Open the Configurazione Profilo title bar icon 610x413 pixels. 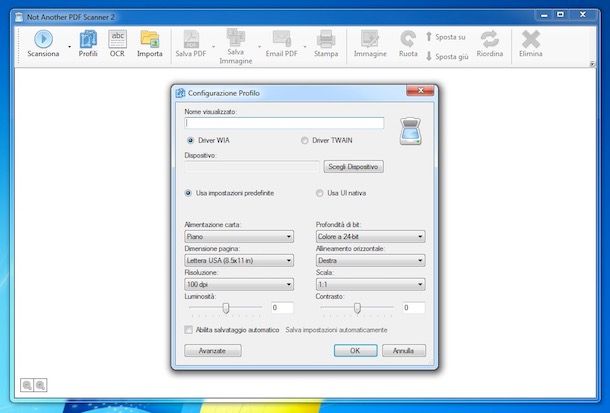click(180, 93)
